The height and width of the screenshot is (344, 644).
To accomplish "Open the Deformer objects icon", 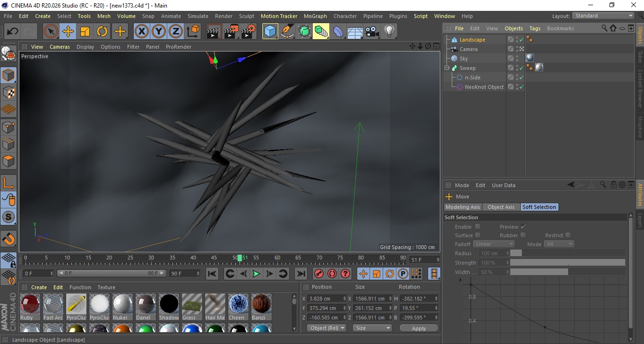I will tap(338, 32).
